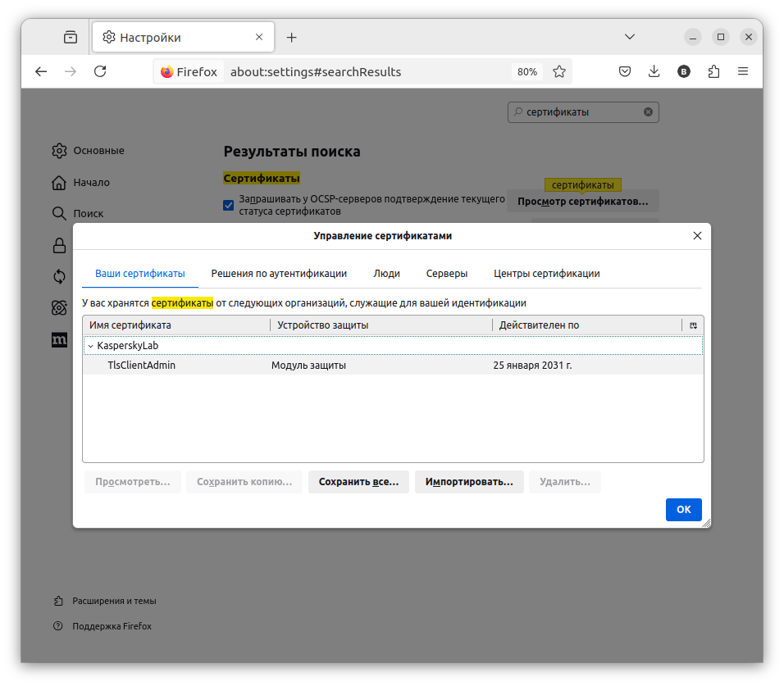Sort by Действителен по column
Image resolution: width=784 pixels, height=686 pixels.
click(x=587, y=325)
